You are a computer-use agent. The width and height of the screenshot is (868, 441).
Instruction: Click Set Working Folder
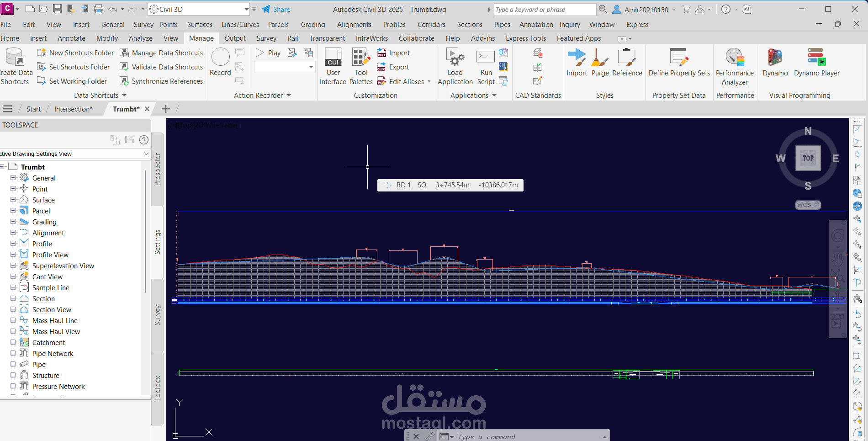coord(72,81)
